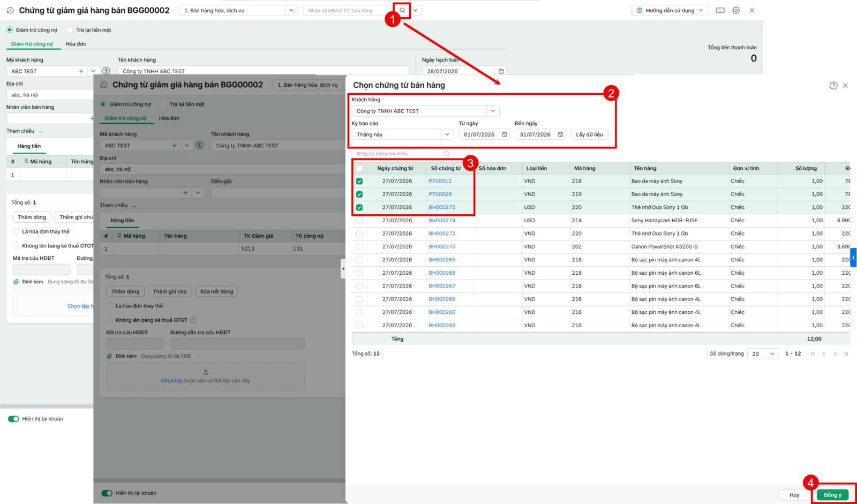Click the Lấy dữ liệu button
857x504 pixels.
589,134
